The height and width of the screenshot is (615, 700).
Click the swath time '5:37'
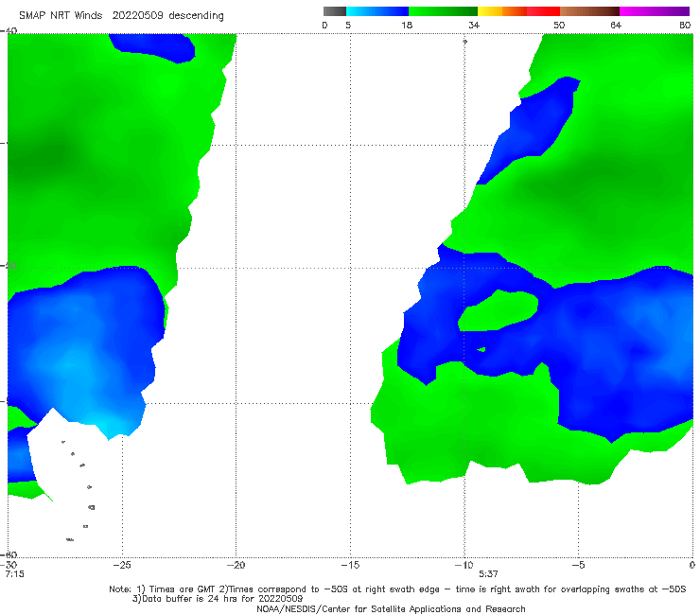click(488, 574)
